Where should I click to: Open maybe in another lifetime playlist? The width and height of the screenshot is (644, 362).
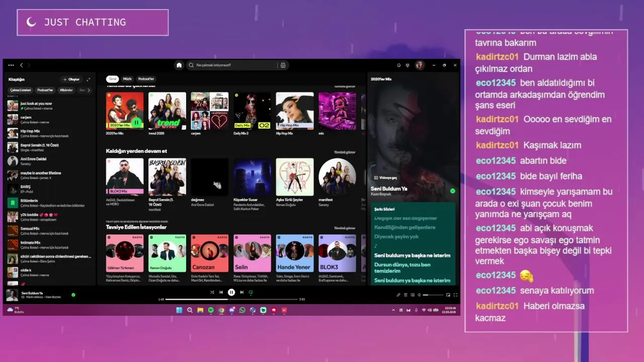coord(49,175)
